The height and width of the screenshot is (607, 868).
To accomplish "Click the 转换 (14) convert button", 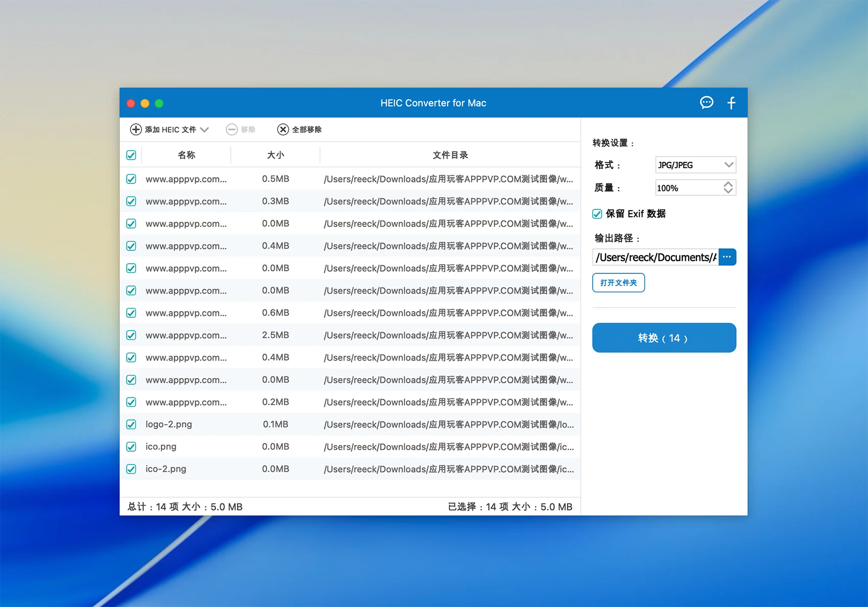I will (x=664, y=338).
